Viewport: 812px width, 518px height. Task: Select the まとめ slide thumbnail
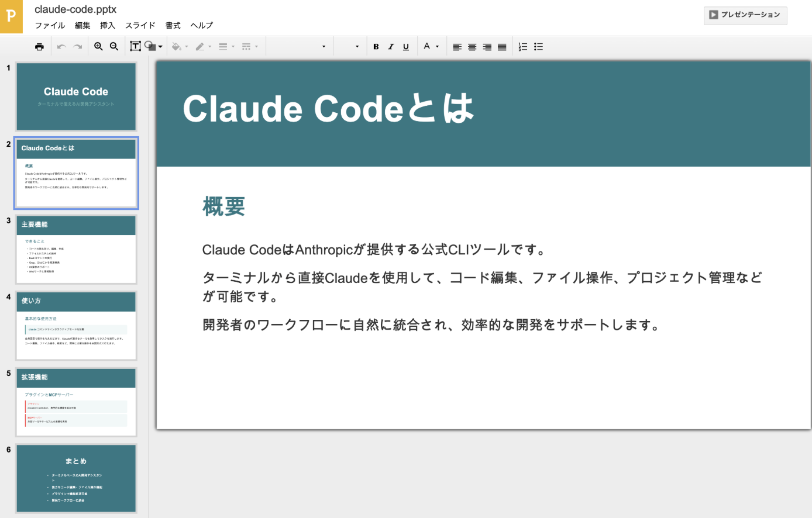pyautogui.click(x=76, y=478)
